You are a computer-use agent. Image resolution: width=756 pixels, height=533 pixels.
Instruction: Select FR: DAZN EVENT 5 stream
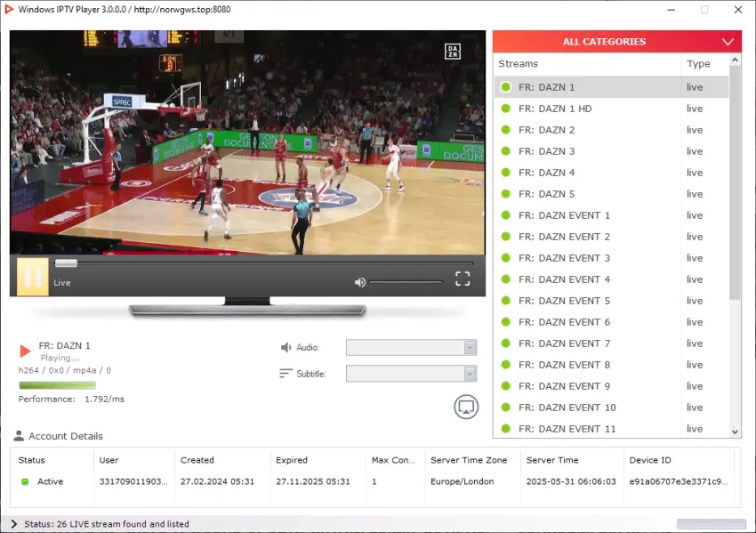[611, 301]
